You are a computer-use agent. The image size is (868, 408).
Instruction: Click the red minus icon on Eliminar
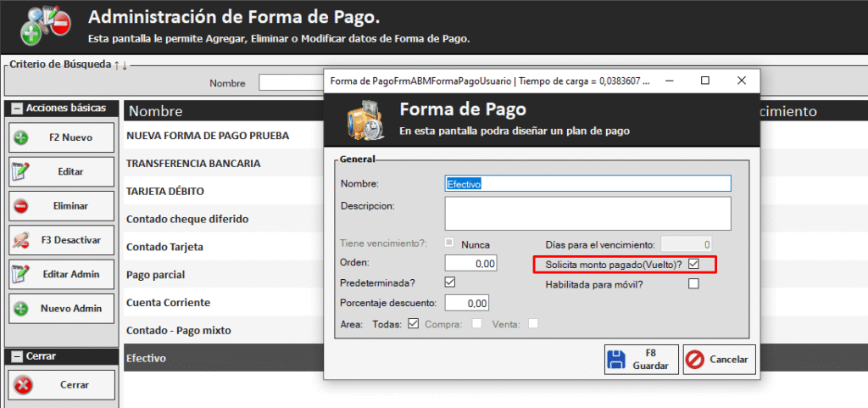(x=22, y=205)
